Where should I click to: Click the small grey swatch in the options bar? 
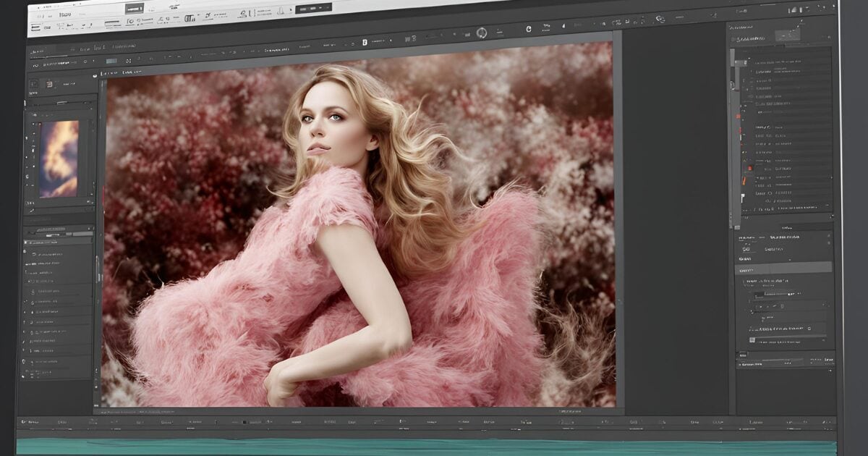tap(111, 62)
